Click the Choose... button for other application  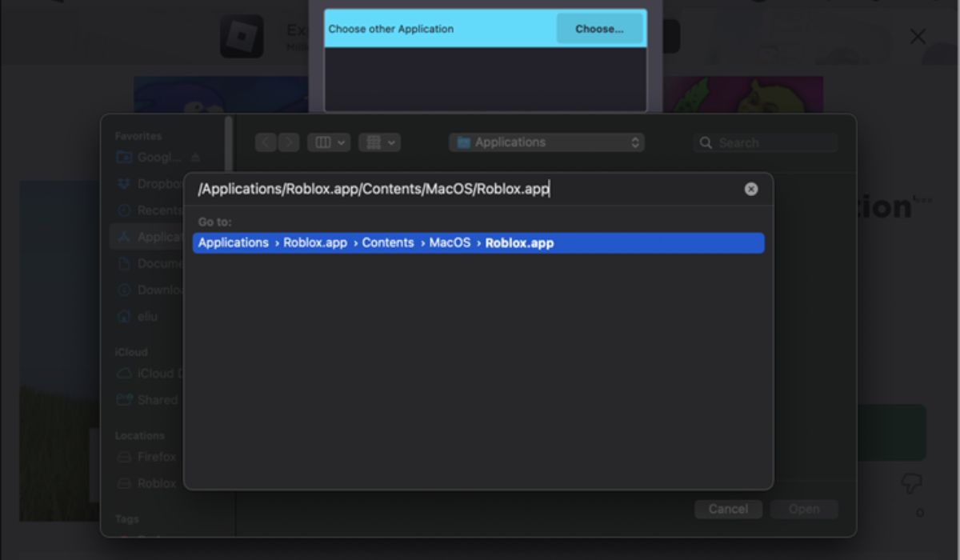tap(599, 29)
